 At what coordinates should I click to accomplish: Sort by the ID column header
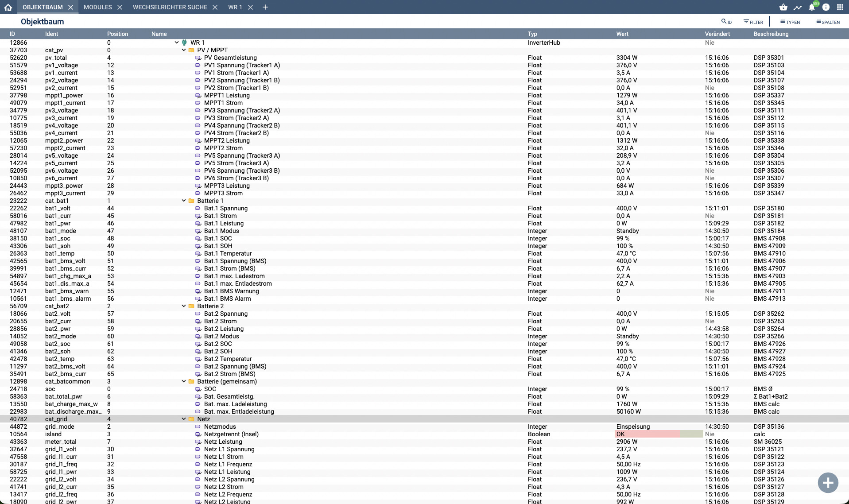[12, 34]
